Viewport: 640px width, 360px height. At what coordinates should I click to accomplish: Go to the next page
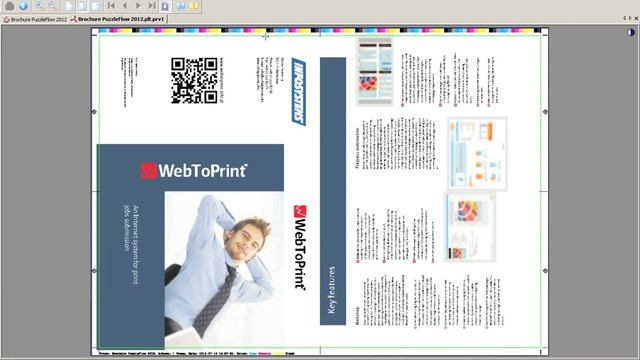[138, 6]
